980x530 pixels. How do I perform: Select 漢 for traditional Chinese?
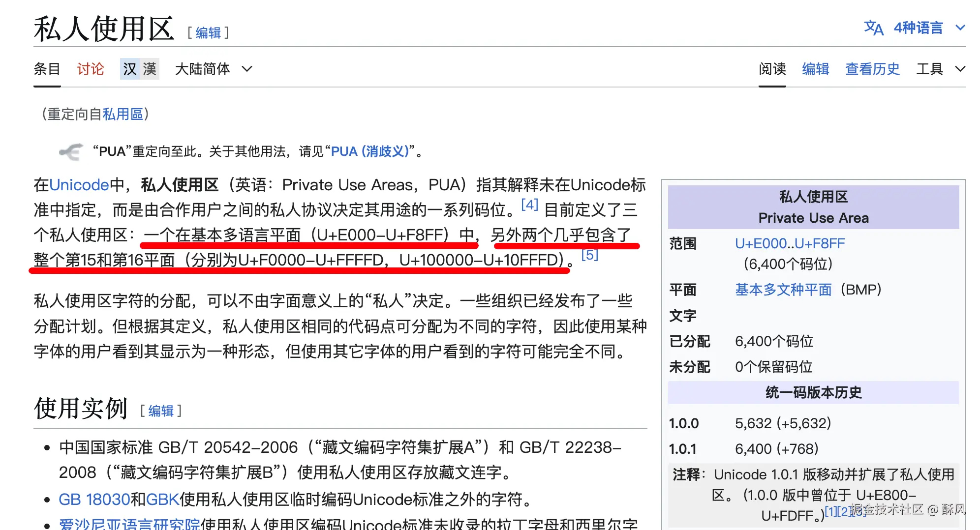coord(149,69)
